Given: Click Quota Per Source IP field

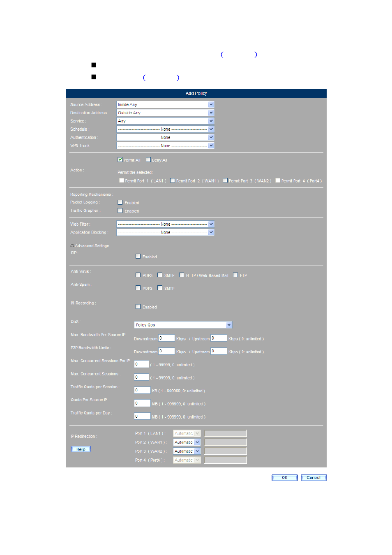Looking at the screenshot, I should point(142,403).
